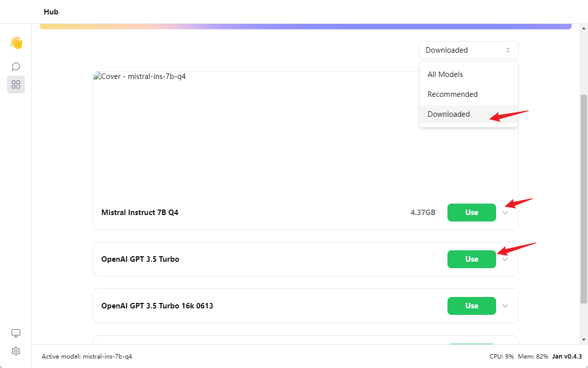This screenshot has width=588, height=368.
Task: Use the Mistral Instruct 7B Q4 model
Action: click(471, 213)
